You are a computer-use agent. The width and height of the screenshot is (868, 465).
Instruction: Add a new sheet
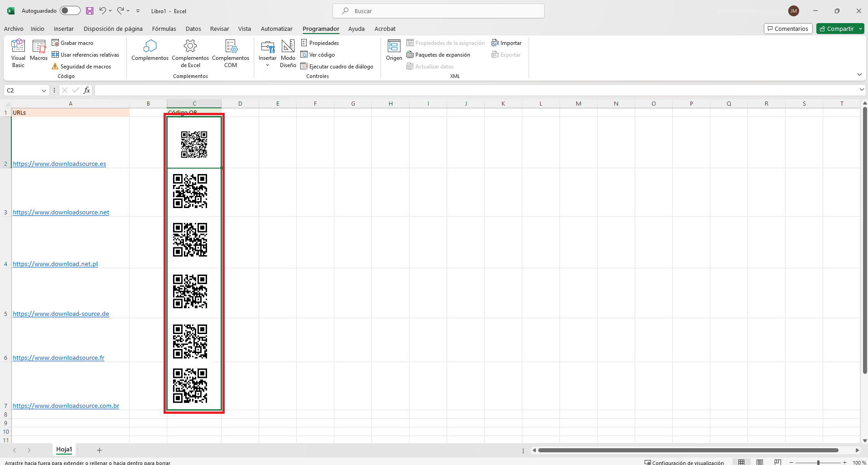99,450
